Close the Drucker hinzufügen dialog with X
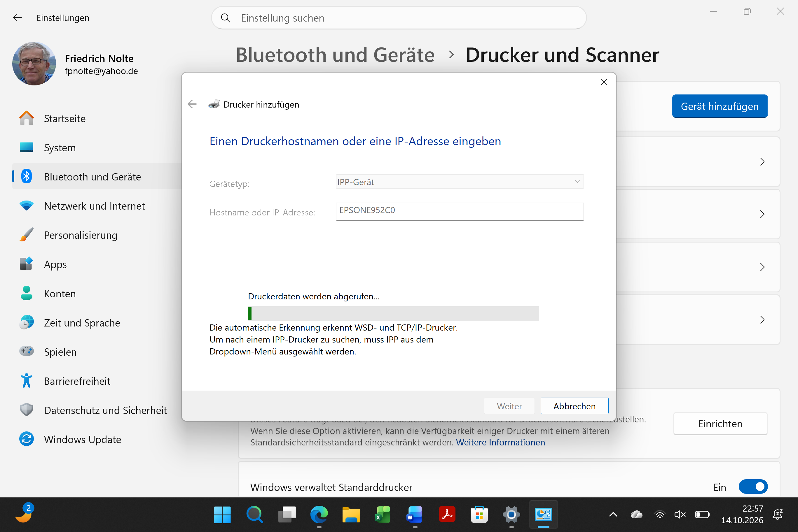798x532 pixels. click(604, 82)
